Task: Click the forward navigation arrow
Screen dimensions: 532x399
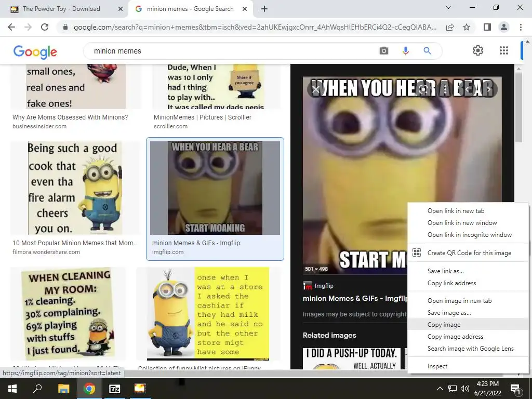Action: pos(28,27)
